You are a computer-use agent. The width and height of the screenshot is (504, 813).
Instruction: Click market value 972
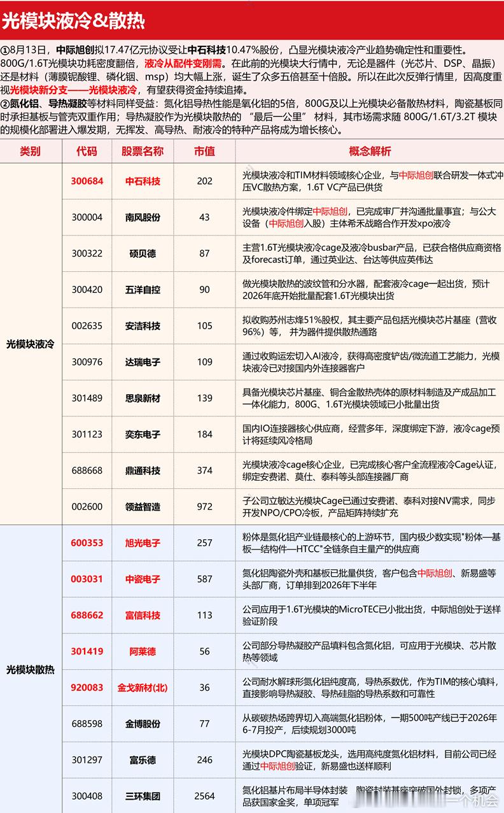click(x=204, y=507)
